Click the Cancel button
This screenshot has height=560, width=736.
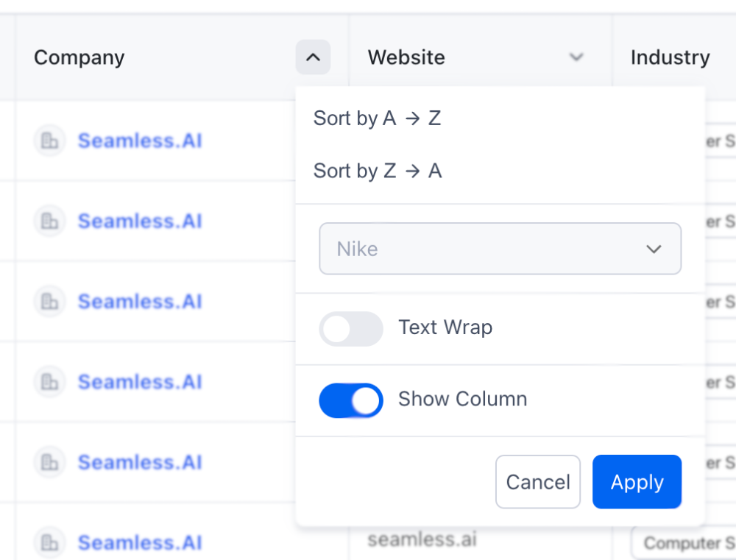538,481
